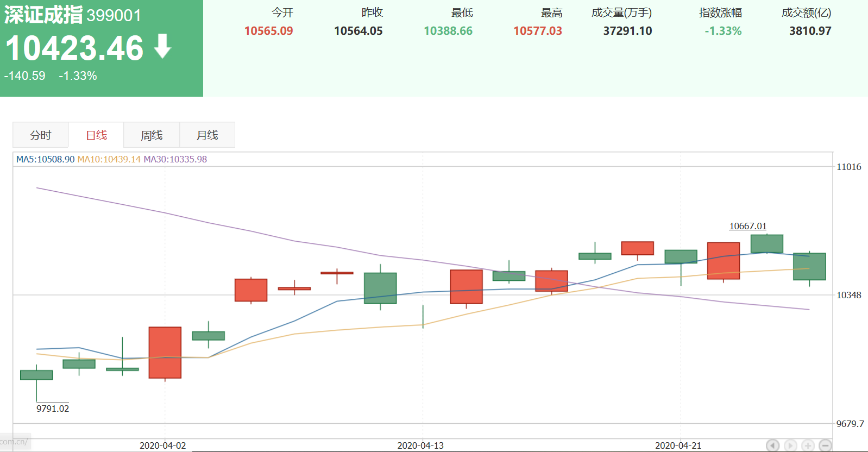Switch to the 分时 tab
This screenshot has height=452, width=868.
click(x=41, y=135)
